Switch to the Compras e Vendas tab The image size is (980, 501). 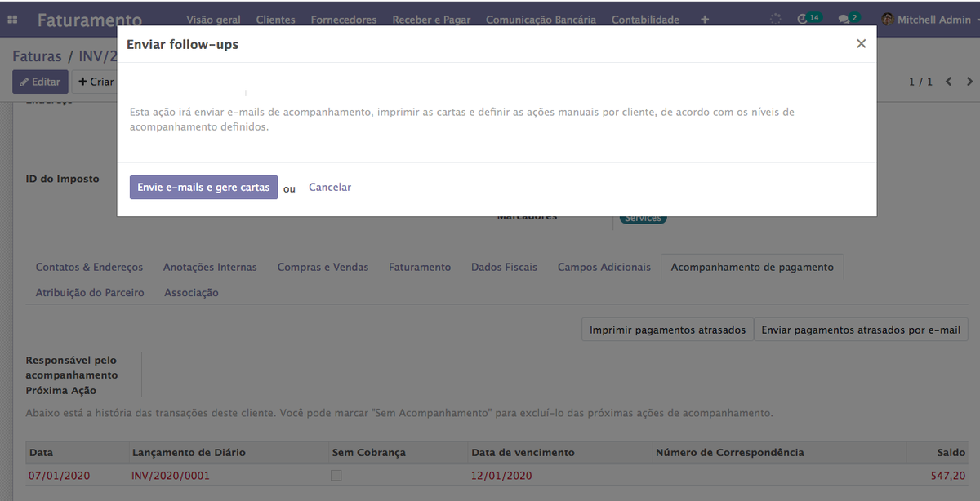[x=323, y=267]
